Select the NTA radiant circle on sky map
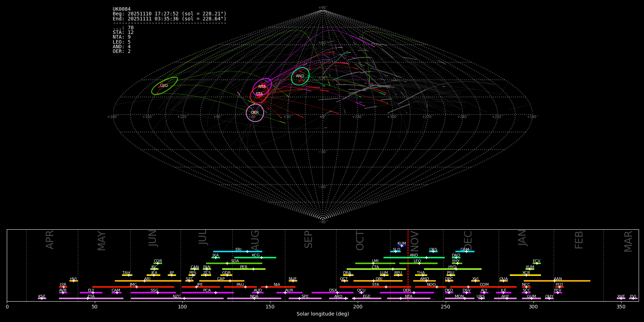The height and width of the screenshot is (322, 644). point(262,87)
